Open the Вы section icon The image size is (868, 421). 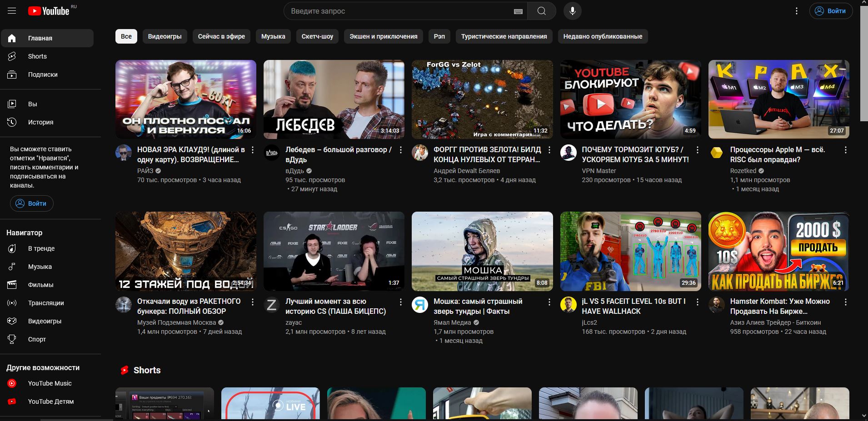(12, 104)
